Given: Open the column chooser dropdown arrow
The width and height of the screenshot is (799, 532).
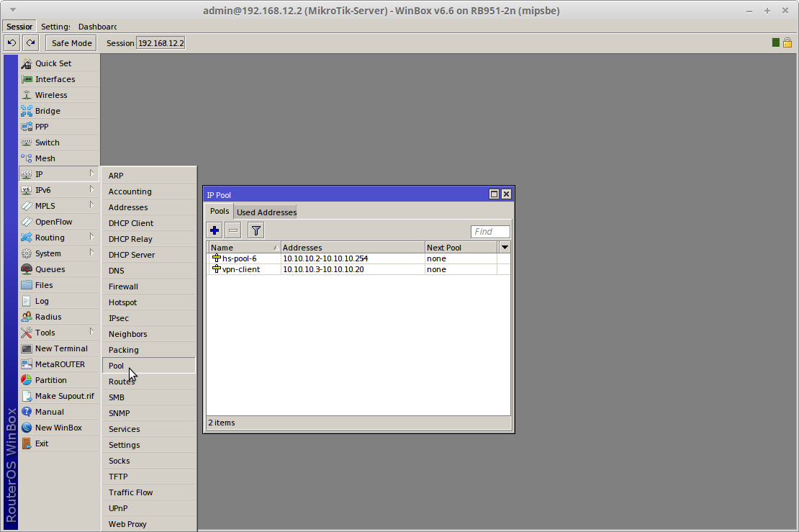Looking at the screenshot, I should 505,247.
